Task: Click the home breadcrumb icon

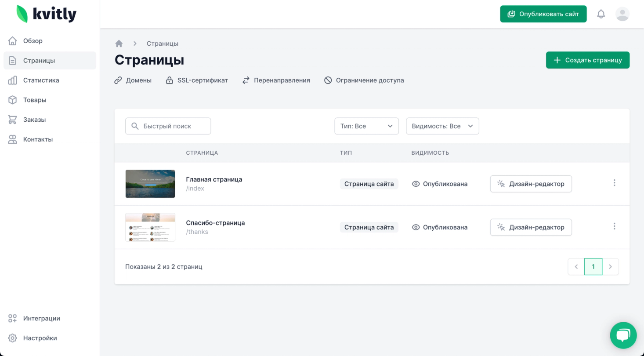Action: (x=119, y=44)
